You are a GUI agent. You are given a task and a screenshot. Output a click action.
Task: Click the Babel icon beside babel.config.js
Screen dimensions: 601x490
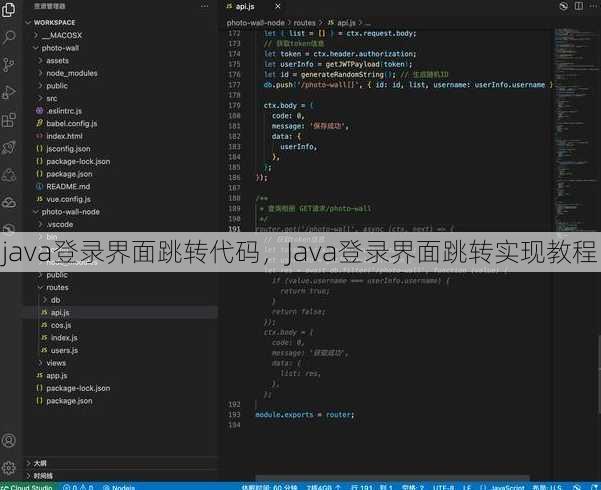(x=39, y=123)
